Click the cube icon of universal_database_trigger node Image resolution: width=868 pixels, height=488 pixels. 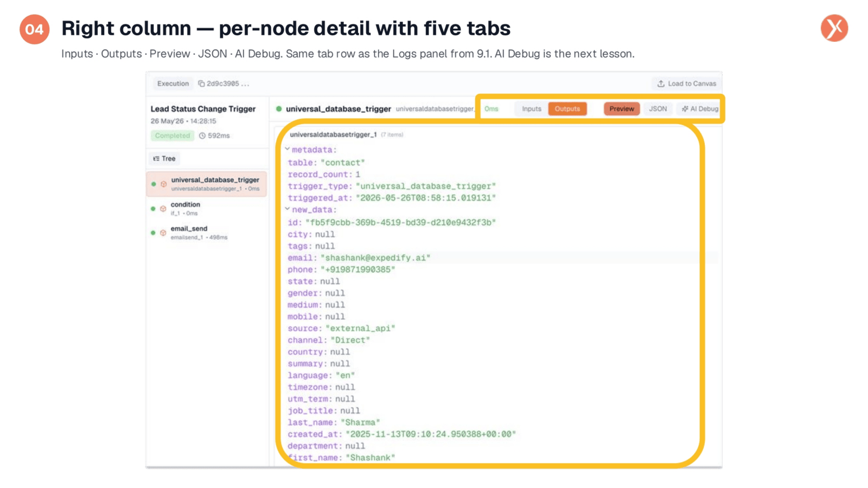click(163, 184)
